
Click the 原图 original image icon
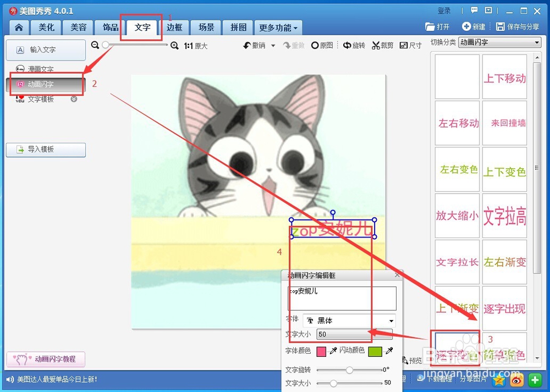(315, 46)
